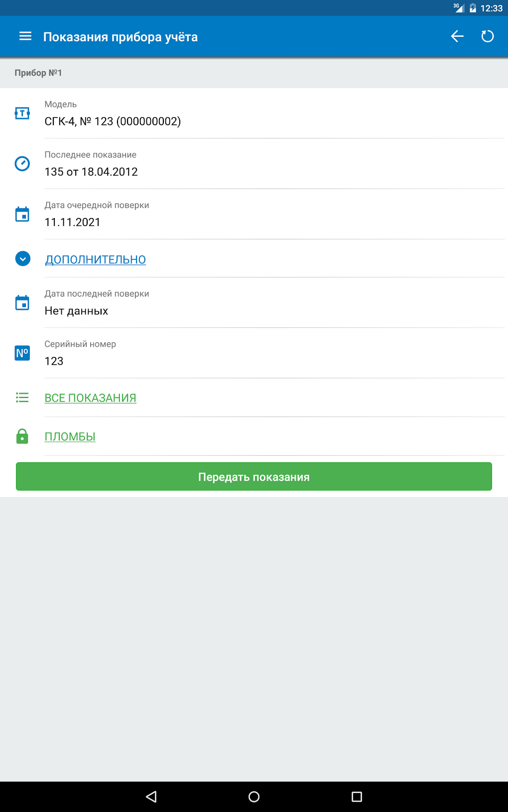Toggle the ДОПОЛНИТЕЛЬНО section

[x=96, y=259]
